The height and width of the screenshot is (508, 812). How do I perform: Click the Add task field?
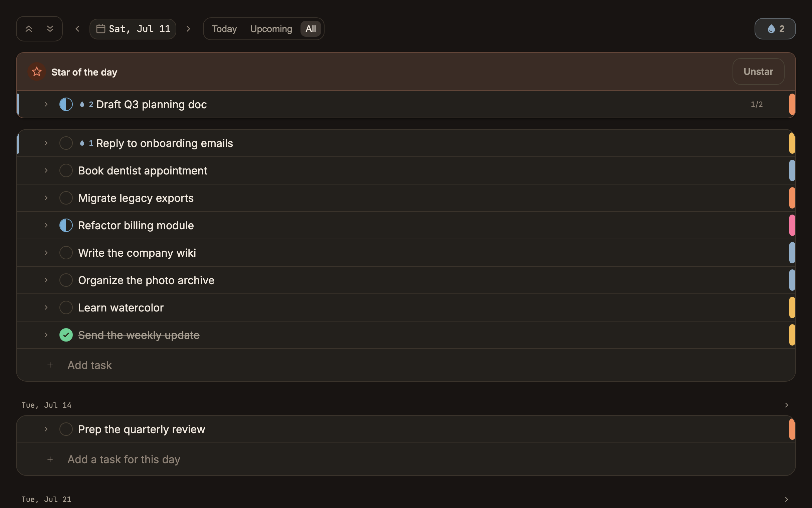[x=406, y=365]
